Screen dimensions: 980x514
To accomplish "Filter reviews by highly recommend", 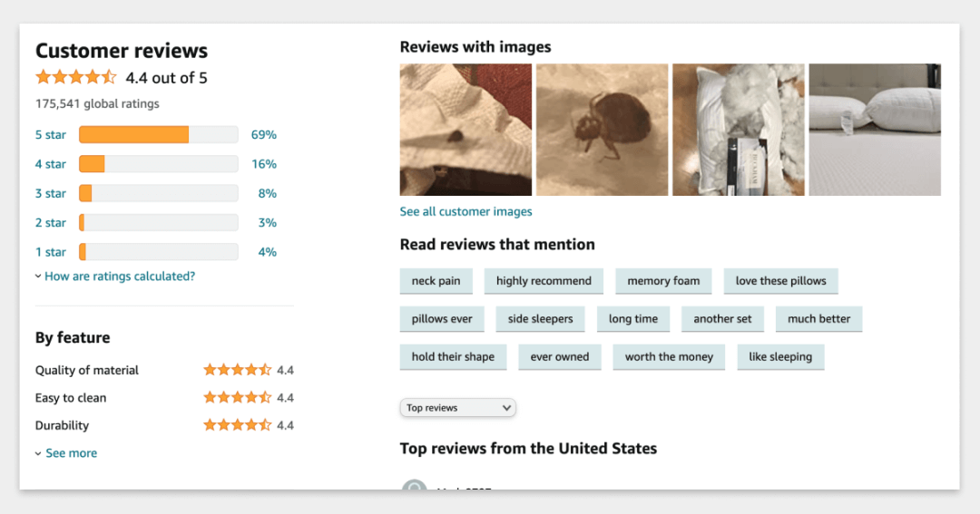I will click(544, 281).
